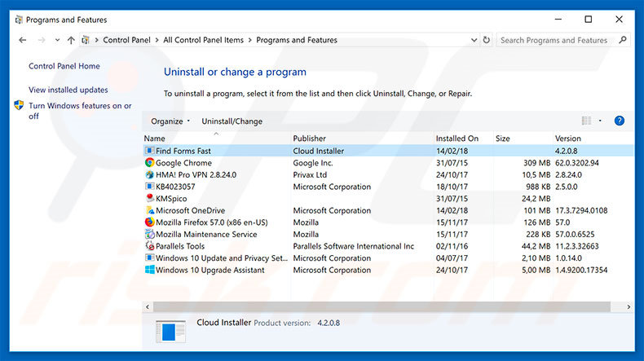Sort the list by Name column
The width and height of the screenshot is (644, 361).
tap(154, 139)
